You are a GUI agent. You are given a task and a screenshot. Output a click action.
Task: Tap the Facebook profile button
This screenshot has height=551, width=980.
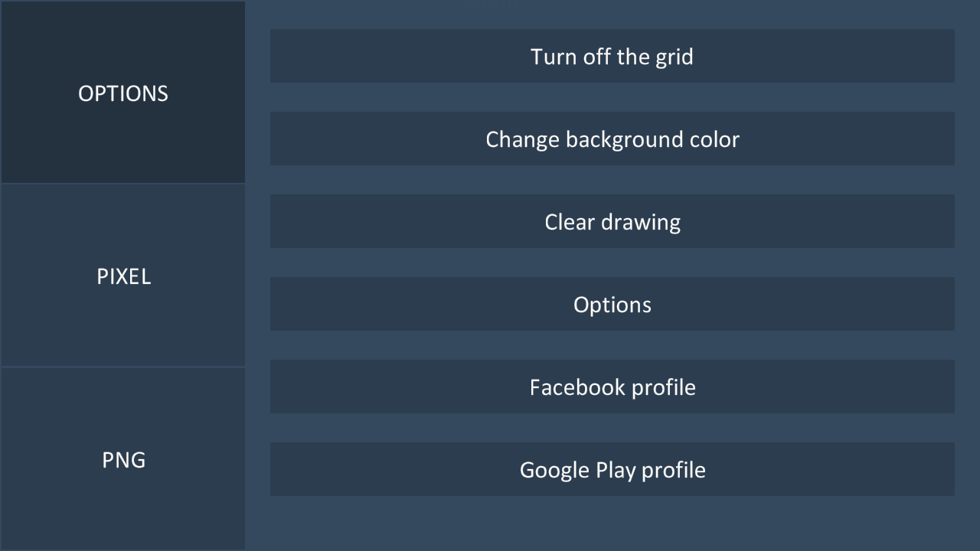pos(612,386)
